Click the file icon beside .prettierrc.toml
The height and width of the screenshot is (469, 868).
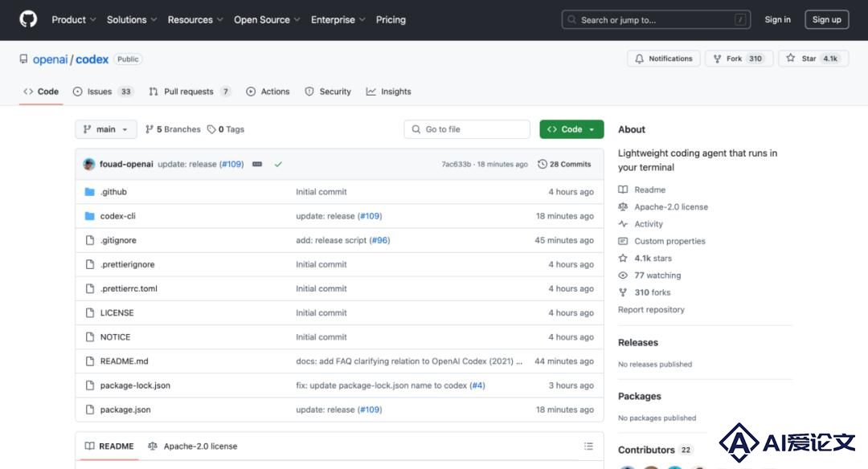pos(90,288)
